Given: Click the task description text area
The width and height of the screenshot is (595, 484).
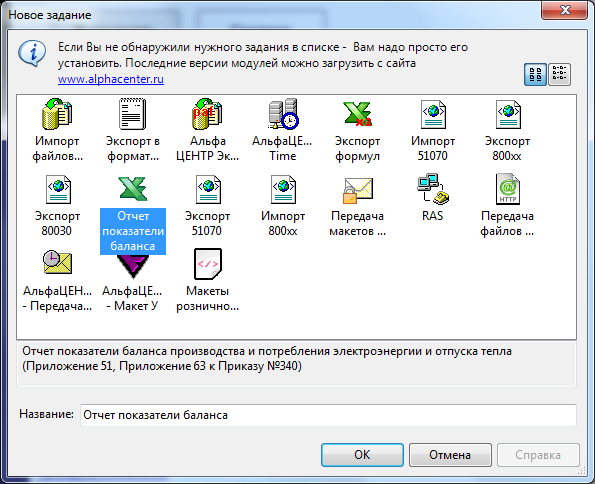Looking at the screenshot, I should coord(296,364).
